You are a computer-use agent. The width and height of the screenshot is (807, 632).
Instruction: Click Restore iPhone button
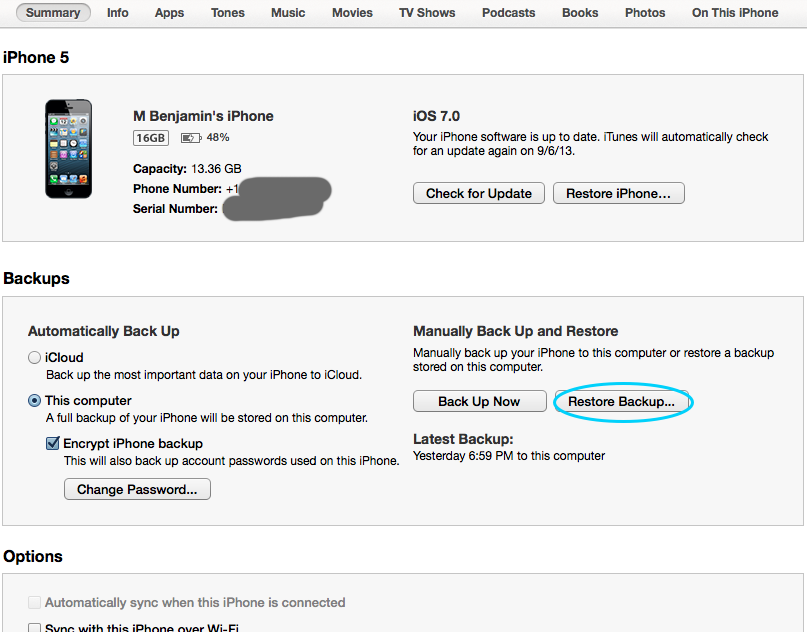click(619, 193)
